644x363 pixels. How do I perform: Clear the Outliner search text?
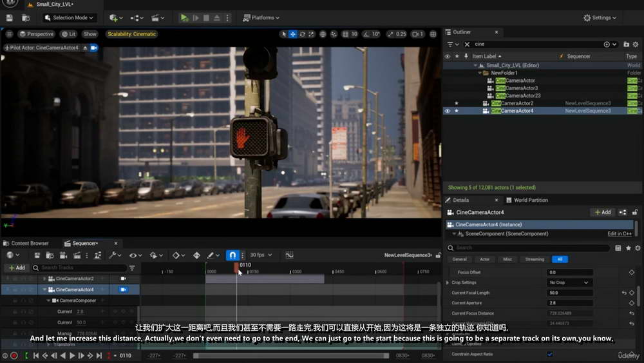tap(467, 44)
